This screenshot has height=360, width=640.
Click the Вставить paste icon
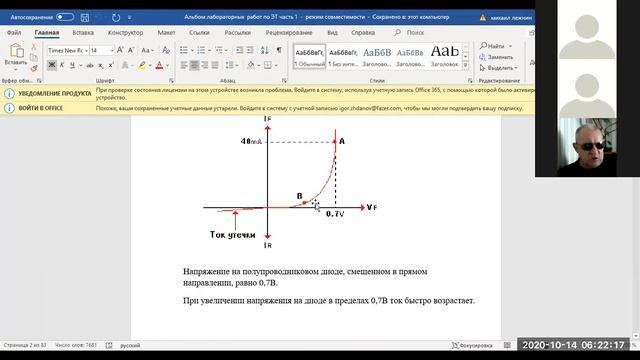(16, 51)
